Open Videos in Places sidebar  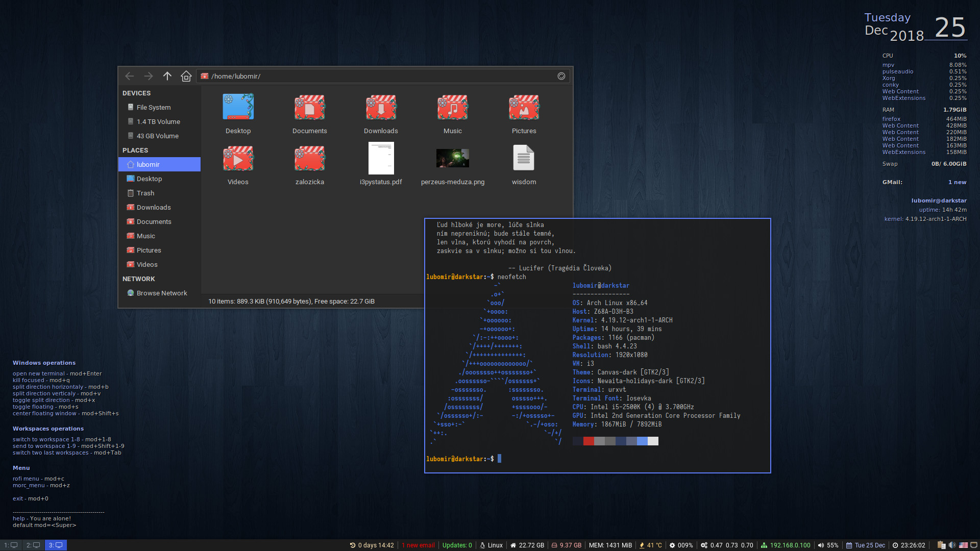[x=159, y=264]
